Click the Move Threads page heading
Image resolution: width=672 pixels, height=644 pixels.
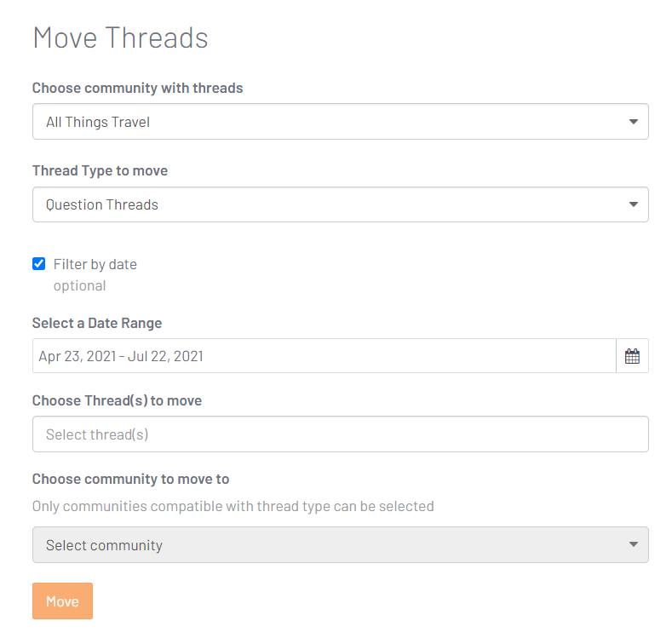(120, 37)
